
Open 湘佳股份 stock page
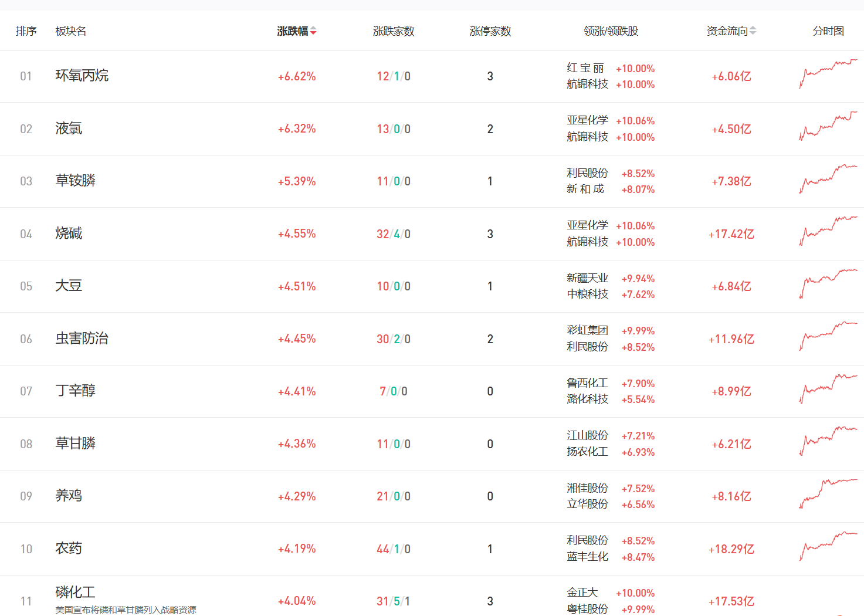587,488
